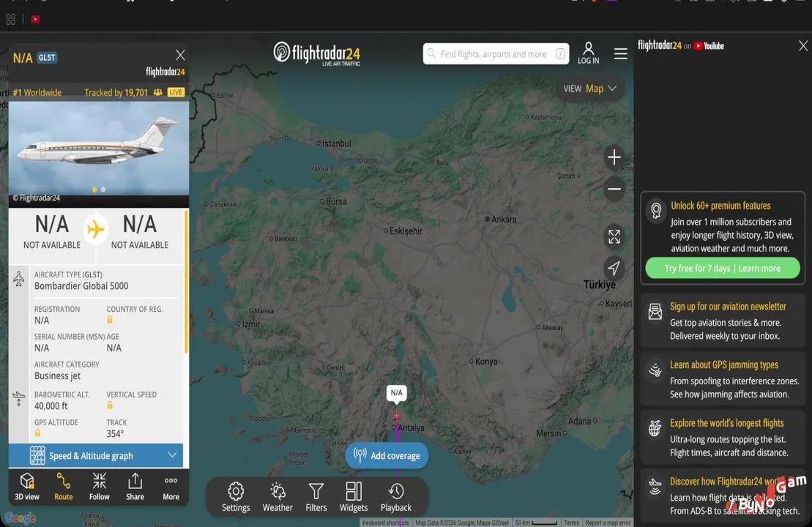
Task: Click the LIVE badge
Action: coord(176,92)
